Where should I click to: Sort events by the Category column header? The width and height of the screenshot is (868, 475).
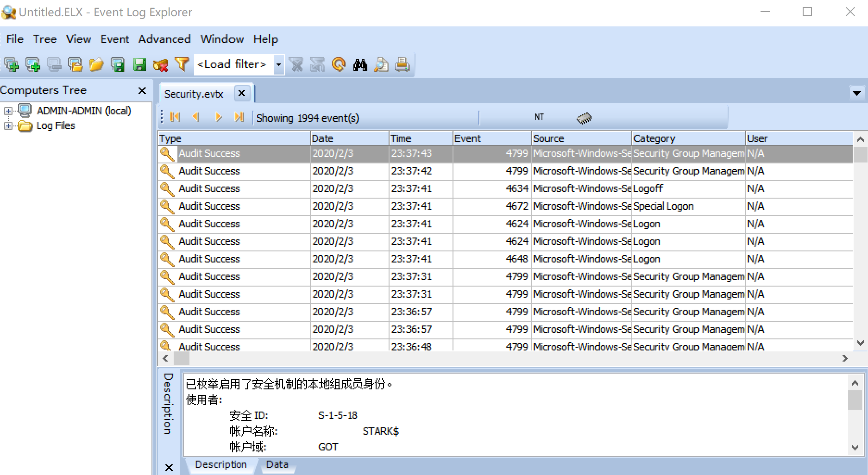(688, 138)
